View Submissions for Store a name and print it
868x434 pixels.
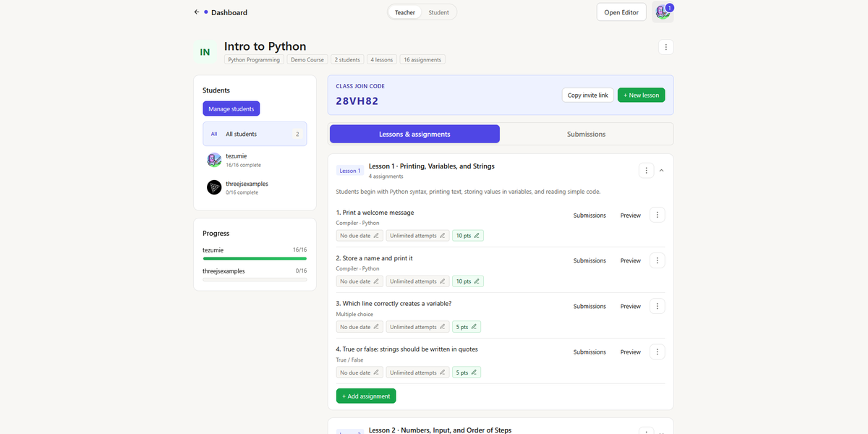[x=590, y=260]
